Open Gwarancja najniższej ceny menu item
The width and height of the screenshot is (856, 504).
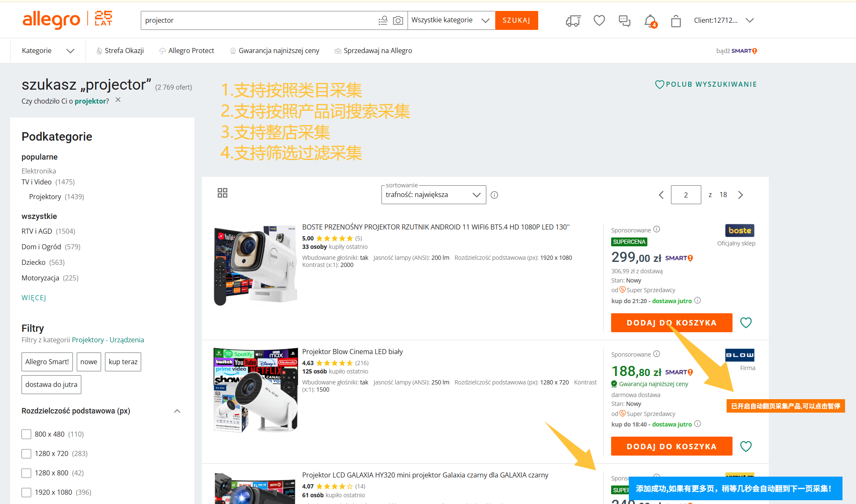[x=275, y=51]
